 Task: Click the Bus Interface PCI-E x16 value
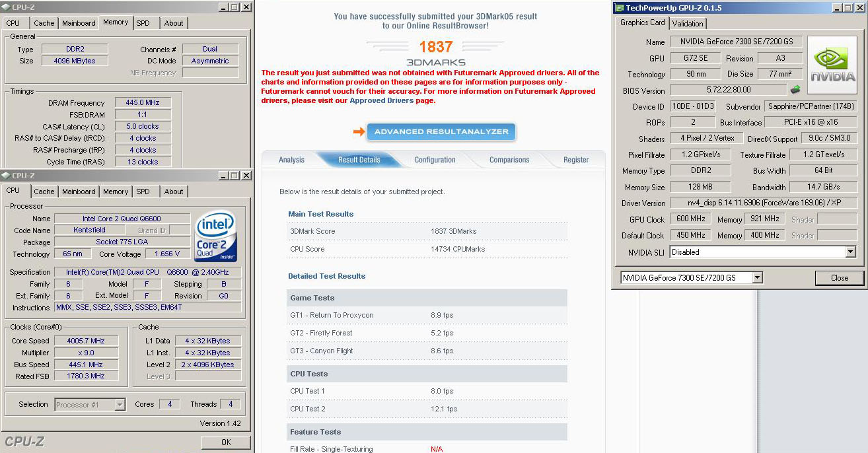(811, 123)
